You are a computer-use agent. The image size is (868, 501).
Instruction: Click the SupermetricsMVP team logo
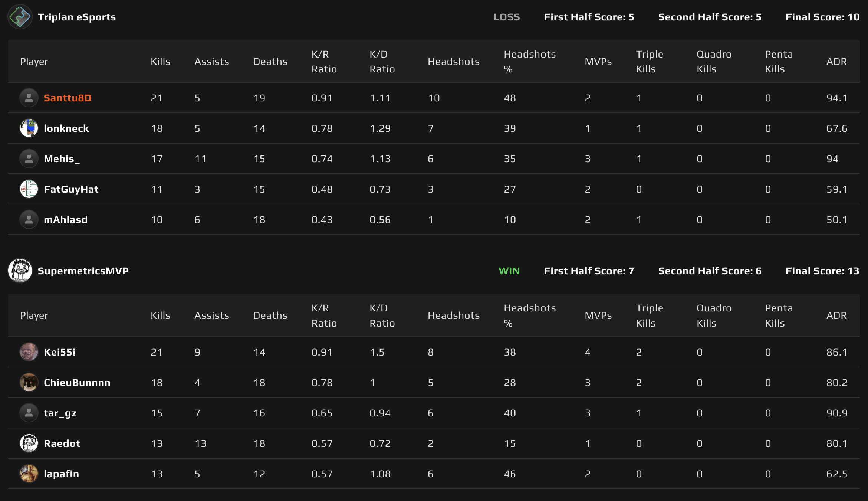coord(20,271)
